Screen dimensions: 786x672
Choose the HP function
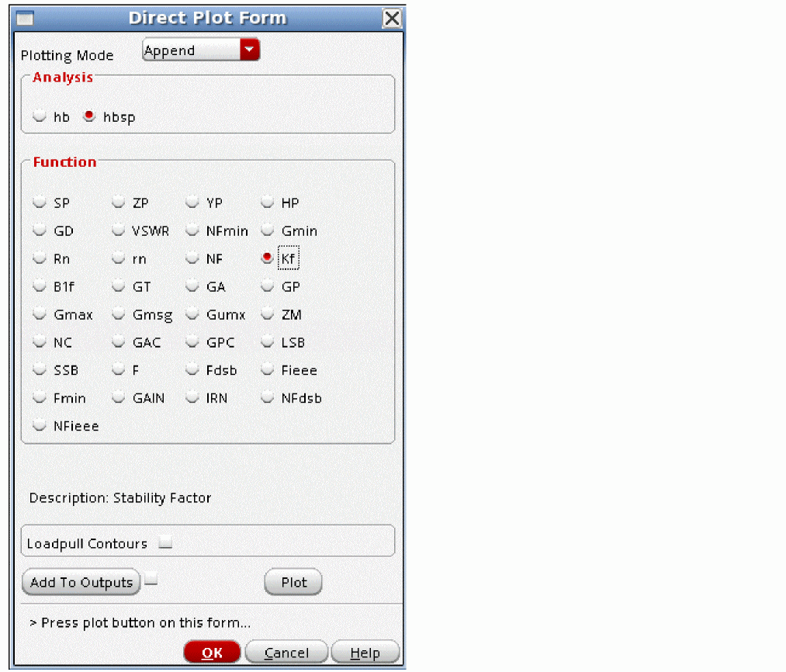pyautogui.click(x=267, y=202)
